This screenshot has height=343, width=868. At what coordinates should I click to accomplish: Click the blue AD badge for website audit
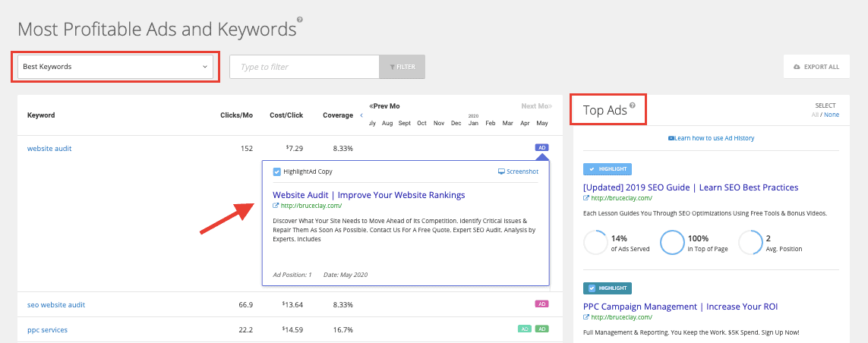[x=541, y=147]
